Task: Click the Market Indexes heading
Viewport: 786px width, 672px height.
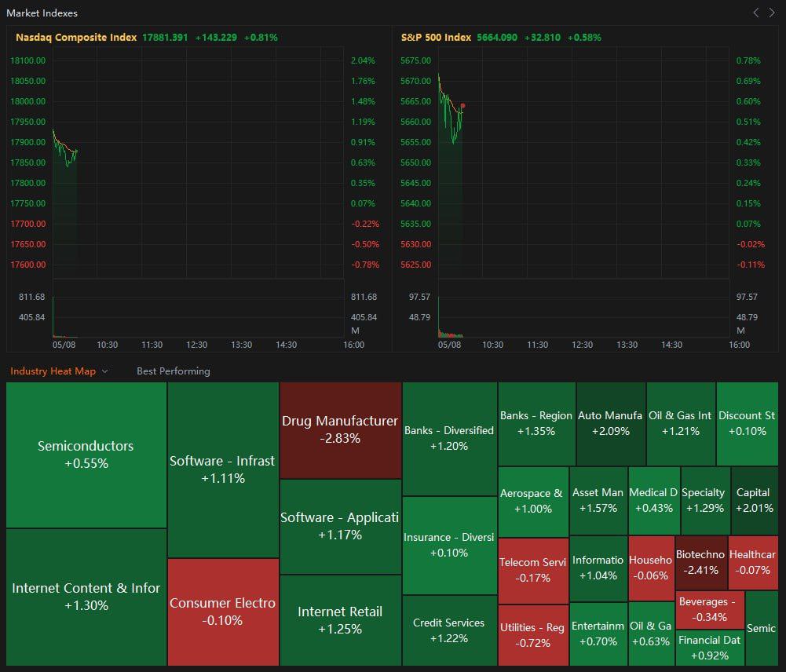Action: click(42, 13)
